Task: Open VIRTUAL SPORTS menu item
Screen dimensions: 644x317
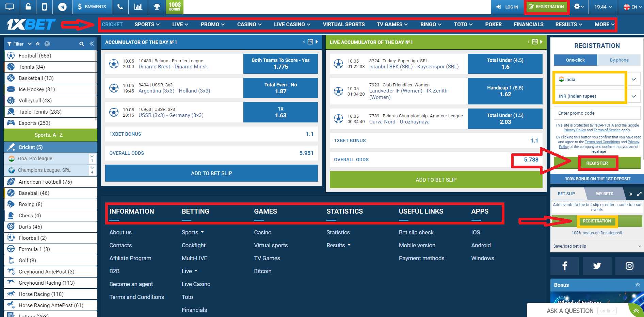Action: pos(344,24)
